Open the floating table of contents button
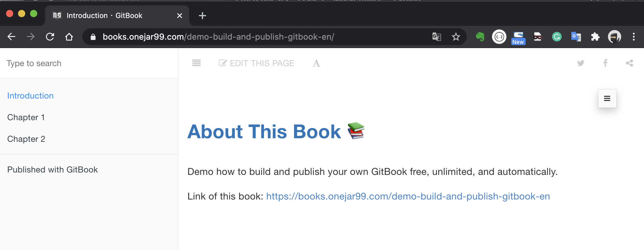Screen dimensions: 644x250 pyautogui.click(x=607, y=99)
